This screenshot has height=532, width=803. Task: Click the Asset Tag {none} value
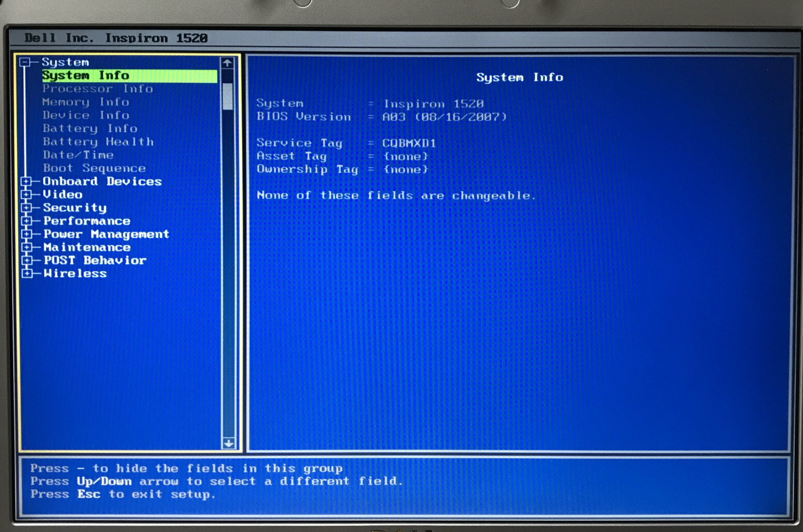pyautogui.click(x=405, y=156)
